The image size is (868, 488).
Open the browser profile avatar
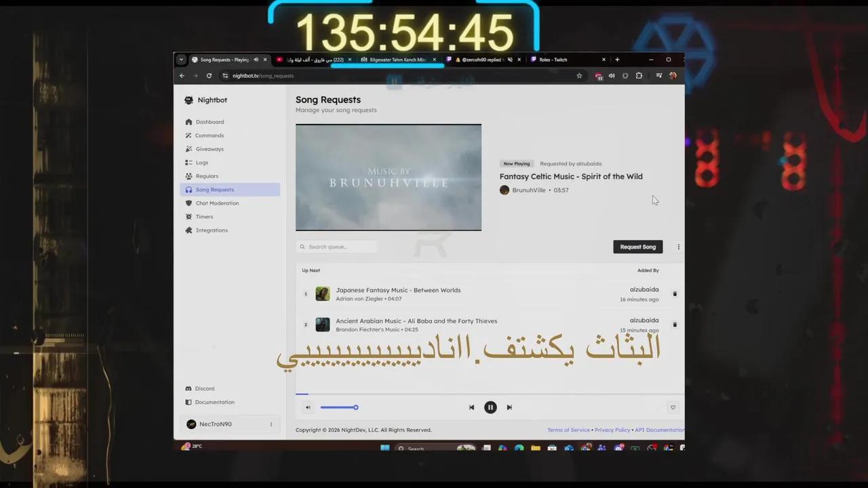pos(673,76)
